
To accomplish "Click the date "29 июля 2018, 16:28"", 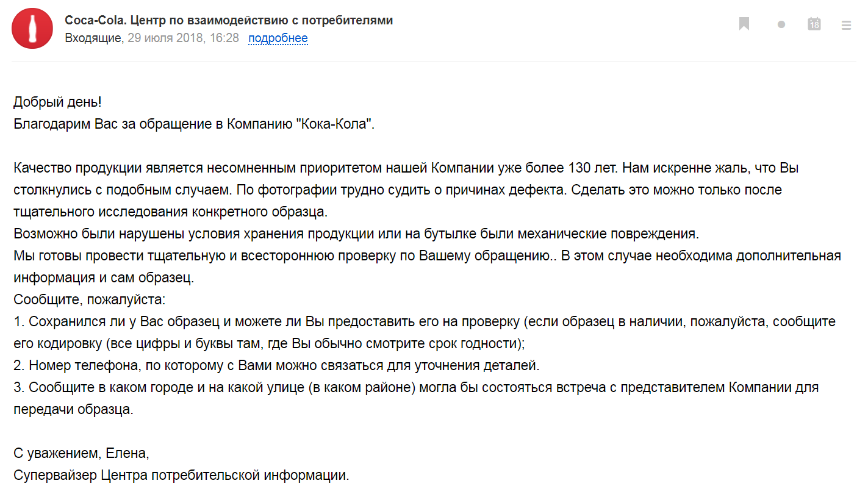I will pyautogui.click(x=183, y=38).
